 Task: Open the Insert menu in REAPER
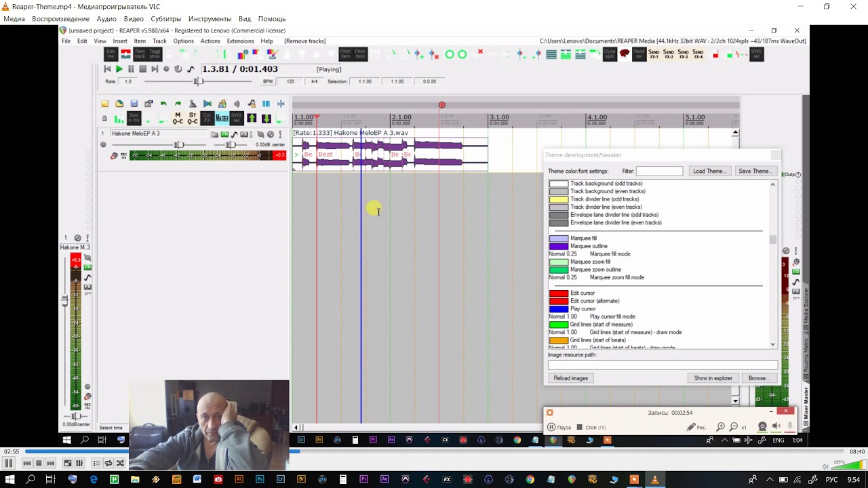pyautogui.click(x=120, y=41)
